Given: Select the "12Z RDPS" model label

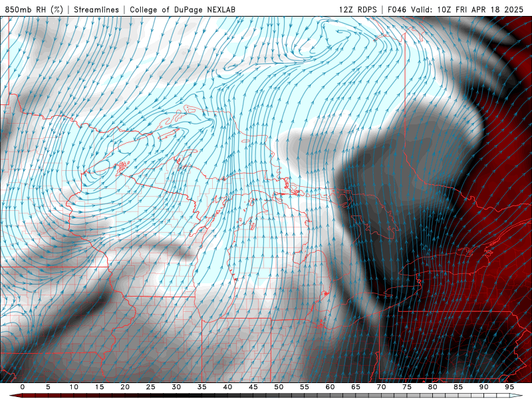Looking at the screenshot, I should [x=358, y=9].
